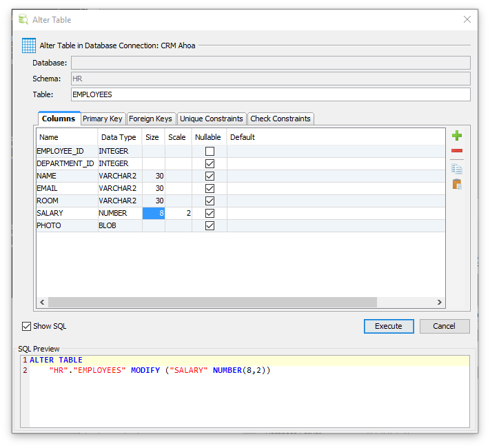
Task: Toggle Nullable checkbox for PHOTO column
Action: (210, 225)
